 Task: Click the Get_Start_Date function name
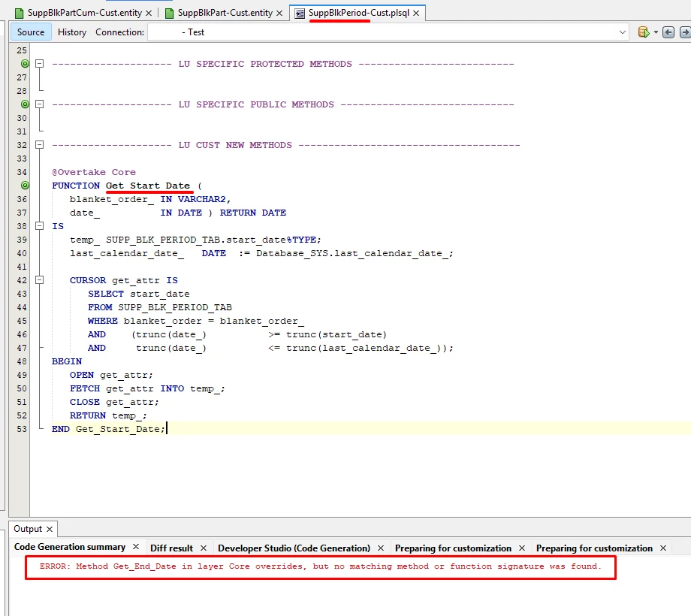coord(148,186)
